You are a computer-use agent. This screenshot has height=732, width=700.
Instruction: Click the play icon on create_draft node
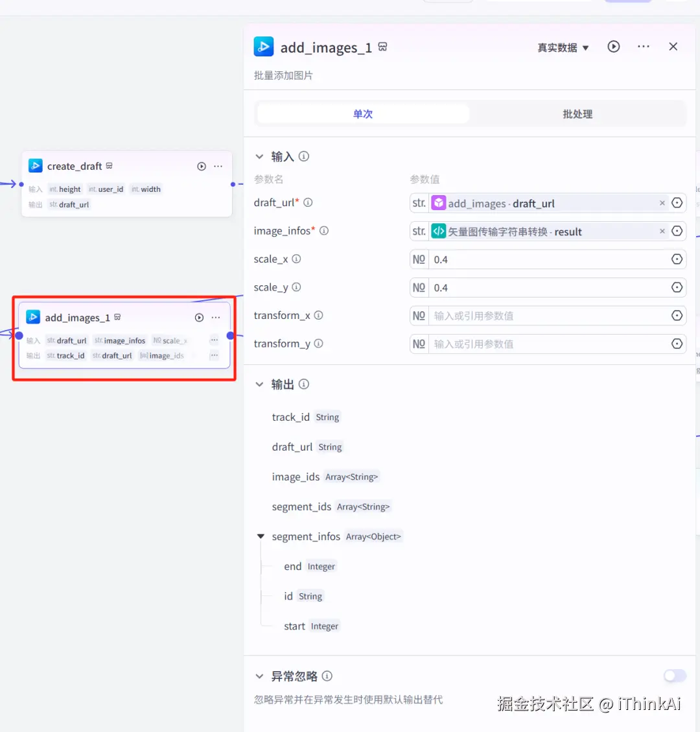tap(201, 166)
